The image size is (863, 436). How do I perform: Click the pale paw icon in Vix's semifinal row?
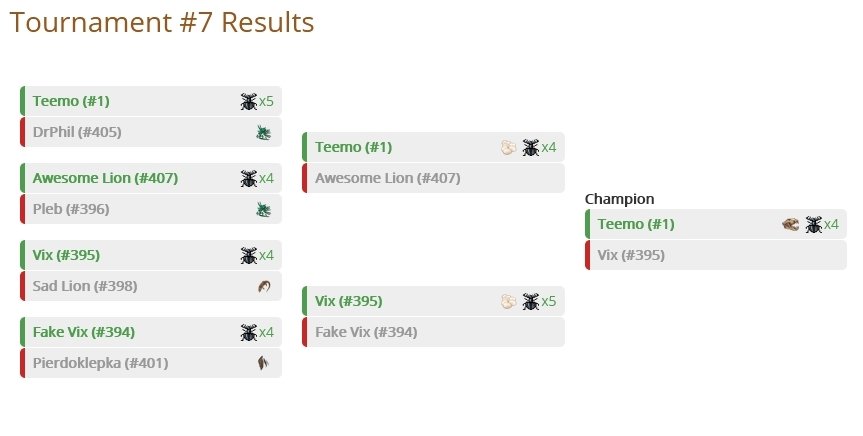[x=509, y=302]
